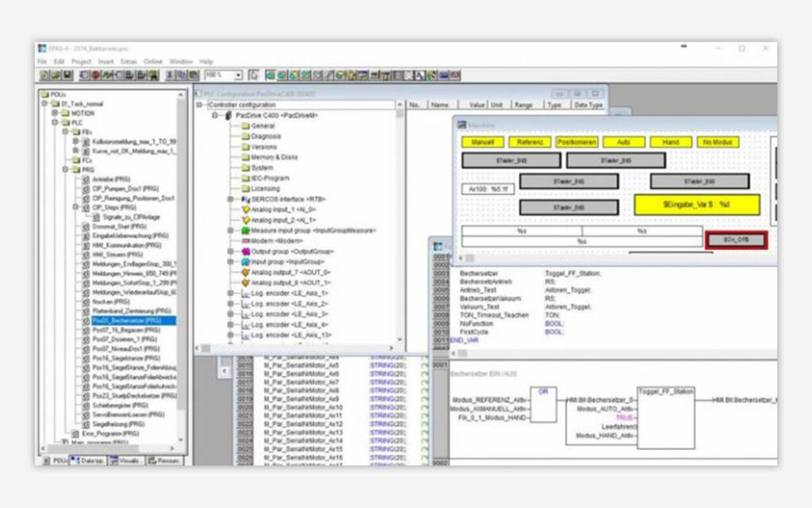Select the Pos01_Bechersetzer program icon

86,321
